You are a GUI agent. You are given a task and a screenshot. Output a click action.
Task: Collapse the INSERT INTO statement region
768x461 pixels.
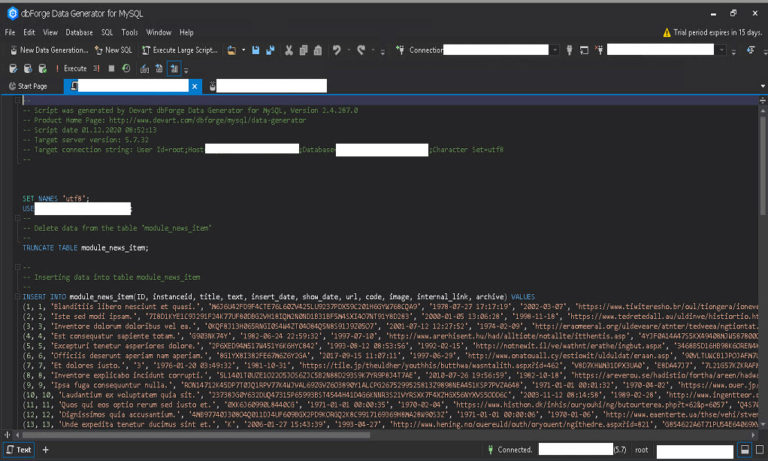(x=18, y=297)
